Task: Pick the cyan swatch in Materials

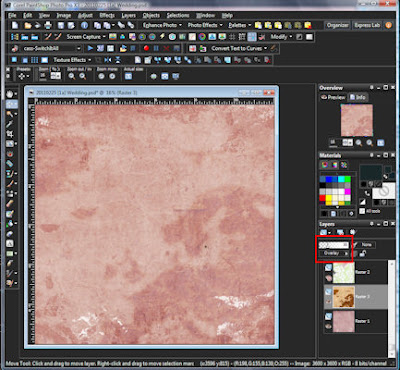Action: point(341,180)
